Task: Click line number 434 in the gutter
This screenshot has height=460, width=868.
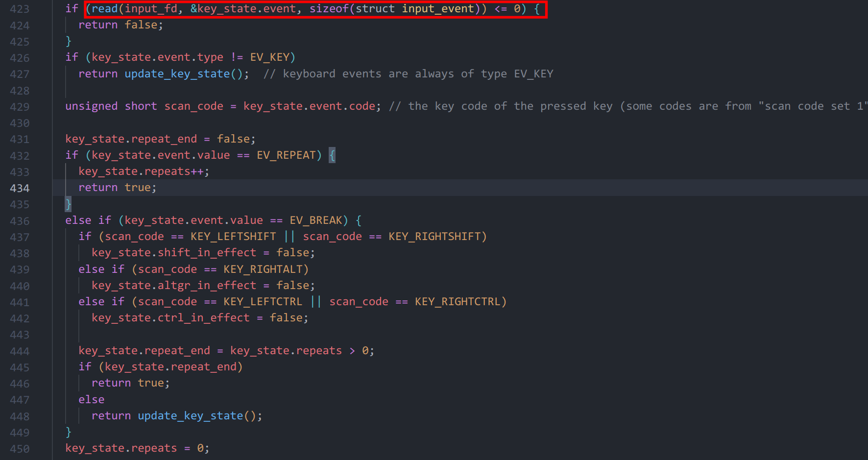Action: point(20,188)
